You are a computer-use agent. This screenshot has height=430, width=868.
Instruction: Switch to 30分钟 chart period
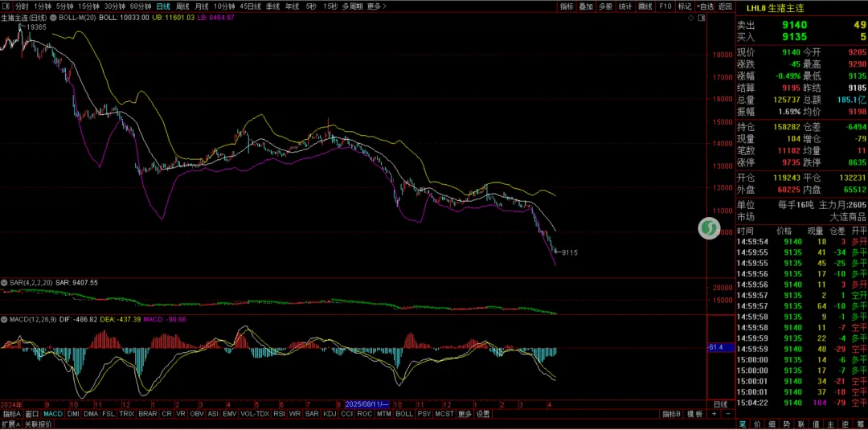[115, 6]
